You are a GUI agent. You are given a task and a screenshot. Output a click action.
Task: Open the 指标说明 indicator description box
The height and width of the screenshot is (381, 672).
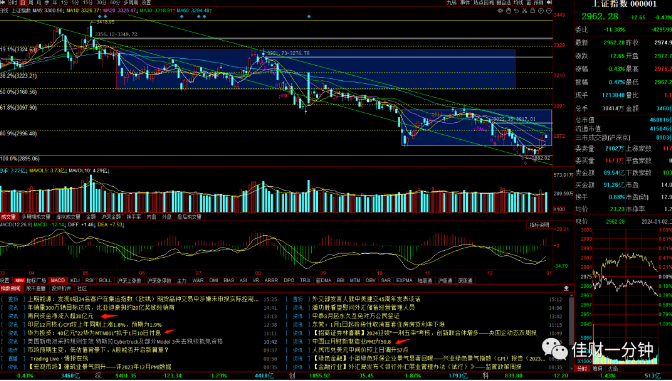click(537, 225)
